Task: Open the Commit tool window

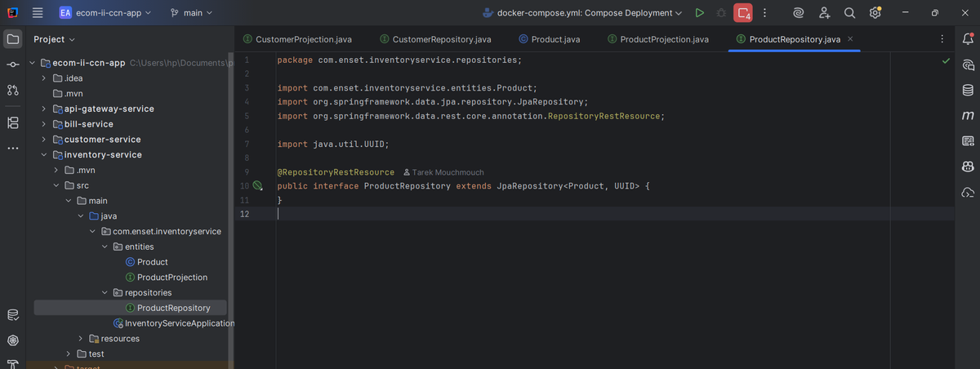Action: pyautogui.click(x=12, y=64)
